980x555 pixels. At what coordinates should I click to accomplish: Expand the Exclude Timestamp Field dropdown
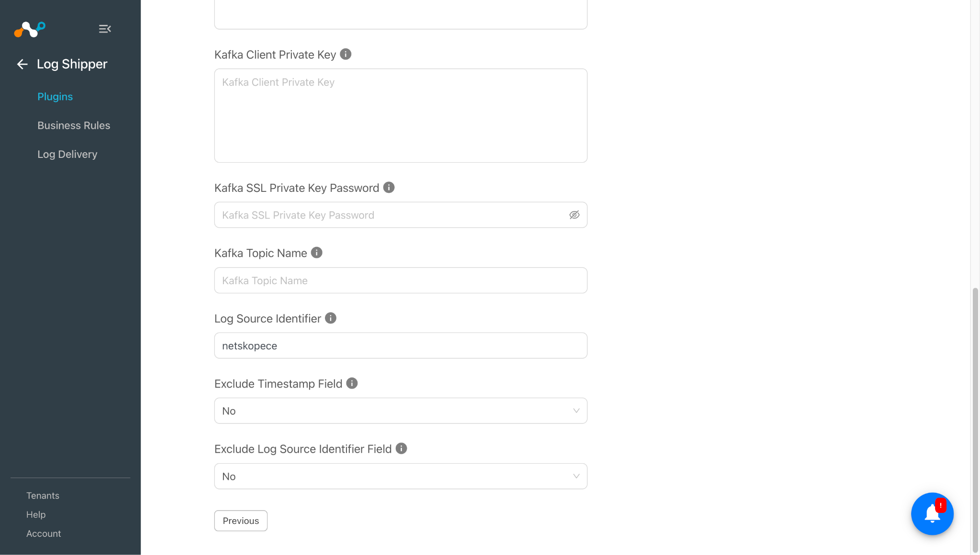click(x=401, y=411)
